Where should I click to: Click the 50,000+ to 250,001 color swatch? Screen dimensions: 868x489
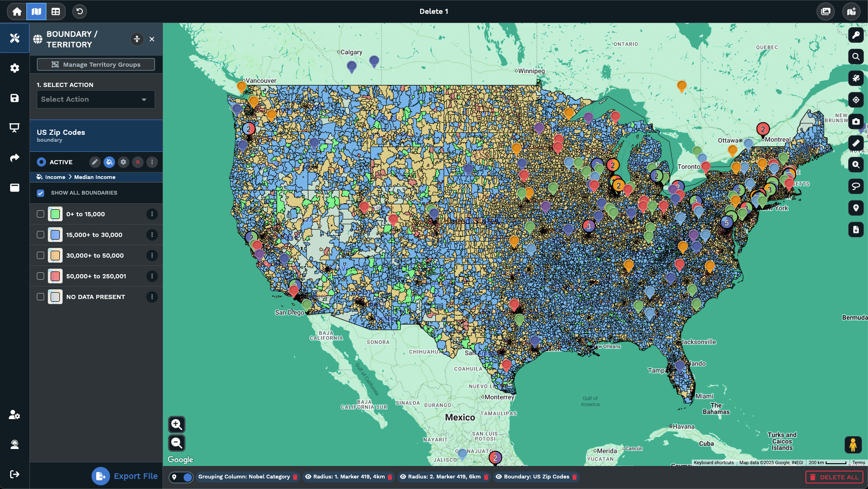tap(55, 276)
